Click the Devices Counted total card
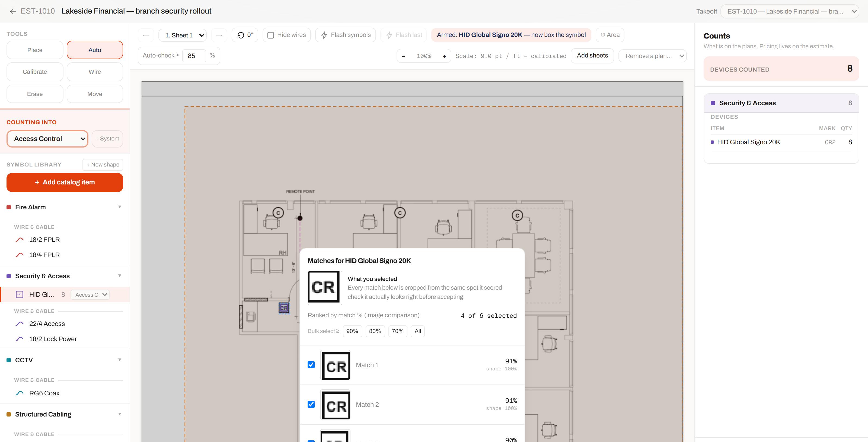This screenshot has height=442, width=868. 781,69
